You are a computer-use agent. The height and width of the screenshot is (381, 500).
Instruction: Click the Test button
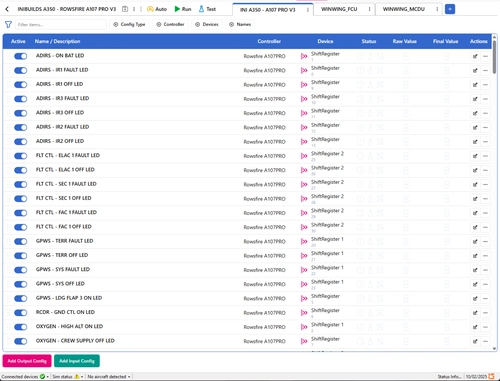tap(207, 9)
